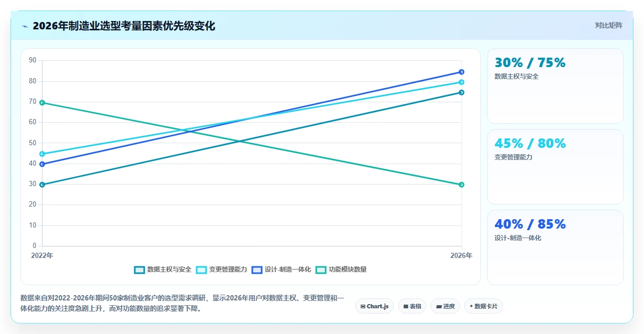Click 设计-制造一体化 data point at 2026年
This screenshot has height=334, width=644.
coord(461,72)
